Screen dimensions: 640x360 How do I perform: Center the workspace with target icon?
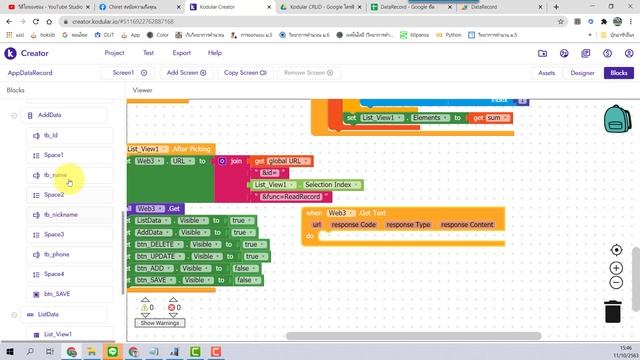[x=616, y=250]
